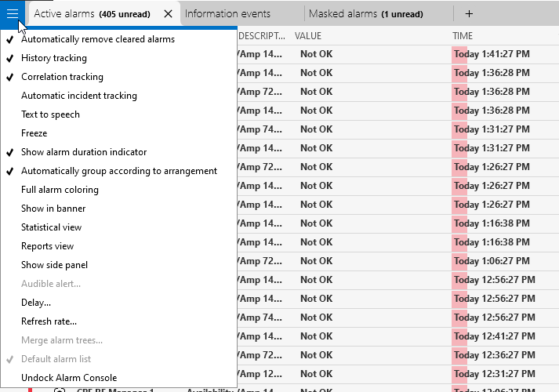Close the Active alarms tab

[168, 14]
